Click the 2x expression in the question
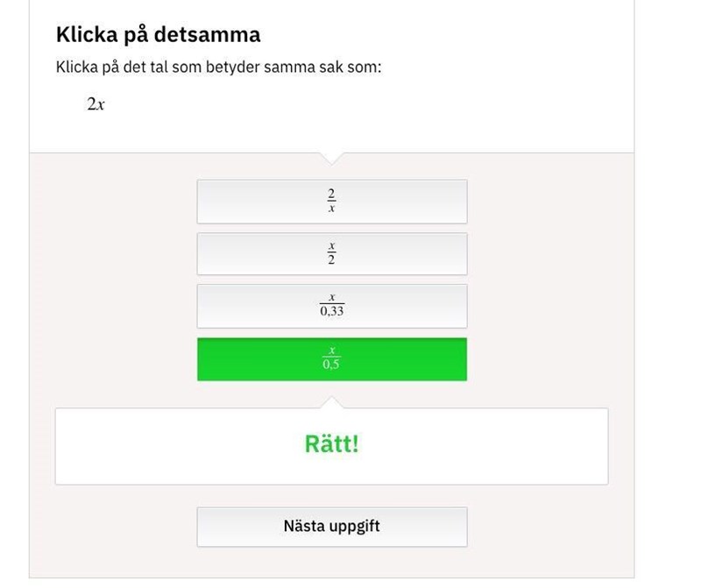The image size is (701, 588). pyautogui.click(x=96, y=104)
